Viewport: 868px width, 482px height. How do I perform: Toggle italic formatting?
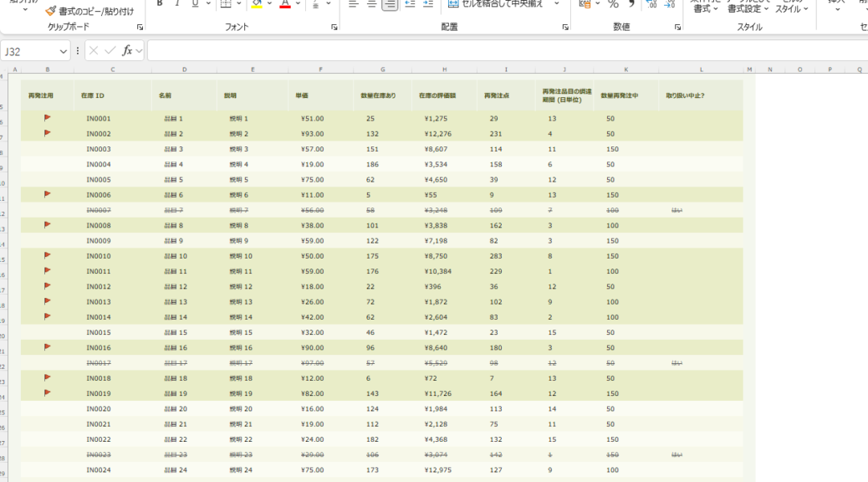pos(177,3)
